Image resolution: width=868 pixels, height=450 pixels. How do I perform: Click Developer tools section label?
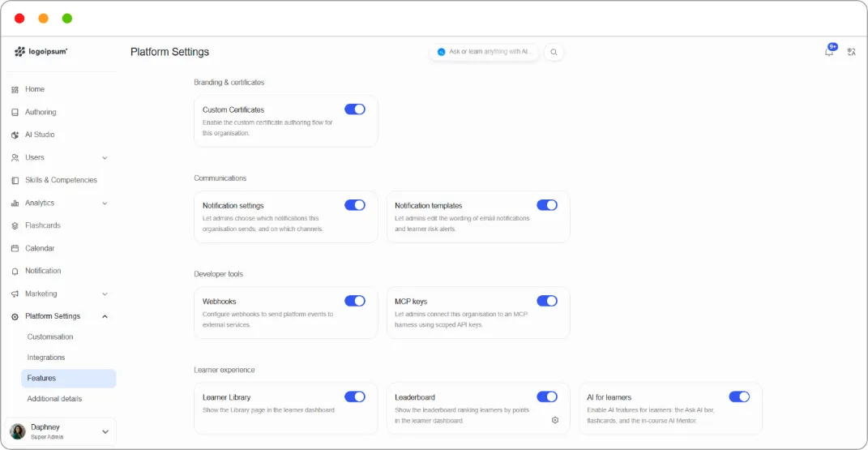pyautogui.click(x=218, y=274)
